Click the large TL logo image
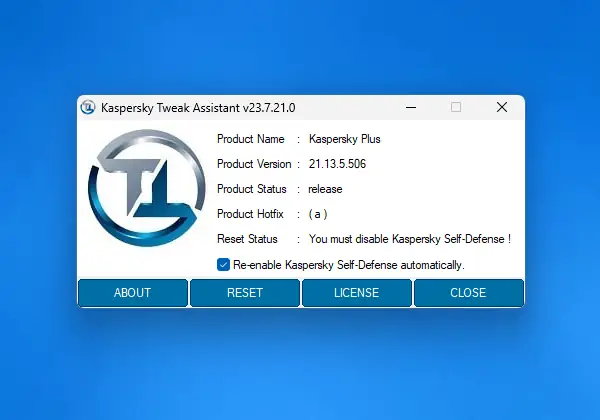The image size is (600, 420). (147, 188)
